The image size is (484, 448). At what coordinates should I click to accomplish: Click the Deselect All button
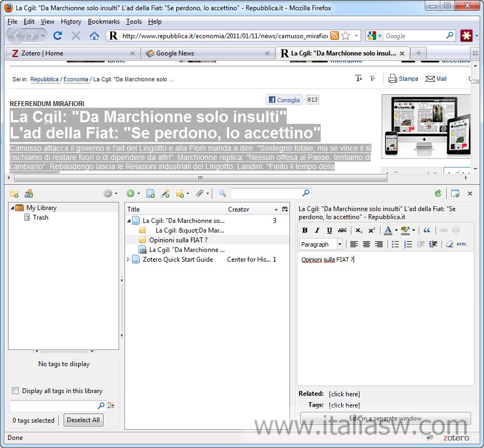(84, 420)
